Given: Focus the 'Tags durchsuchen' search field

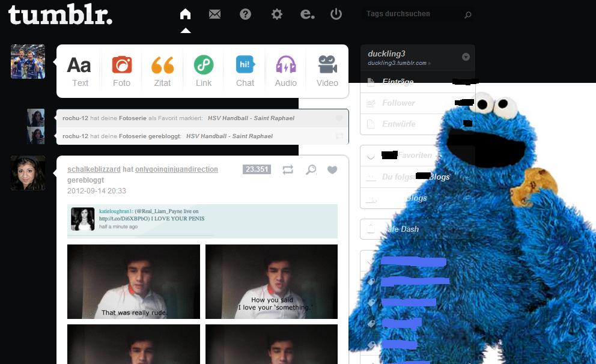Looking at the screenshot, I should click(418, 14).
